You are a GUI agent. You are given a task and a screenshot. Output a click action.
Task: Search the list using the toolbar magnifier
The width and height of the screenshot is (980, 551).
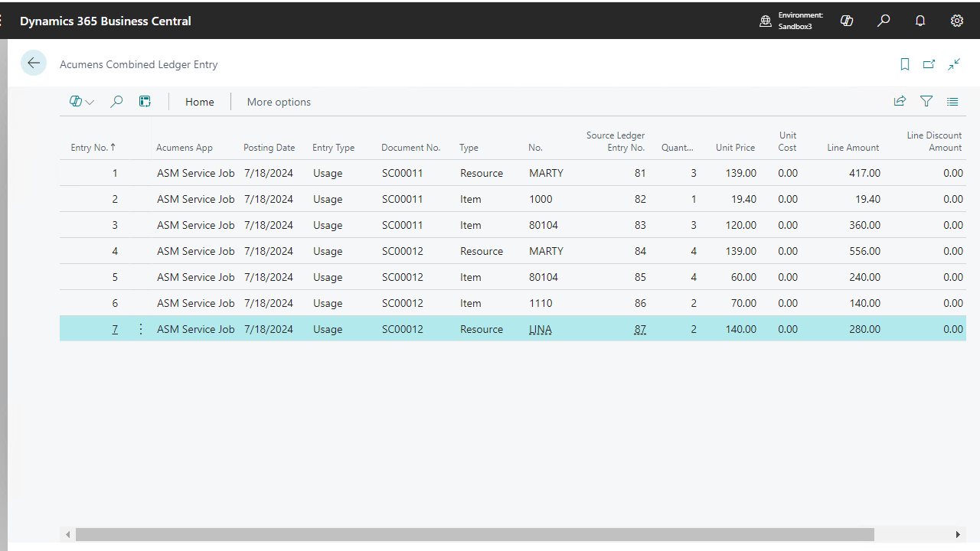coord(116,101)
